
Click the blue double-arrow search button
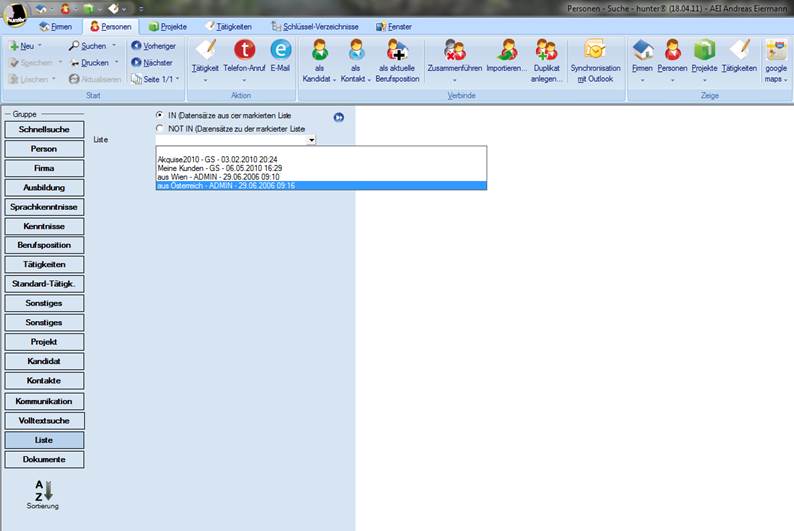point(339,117)
